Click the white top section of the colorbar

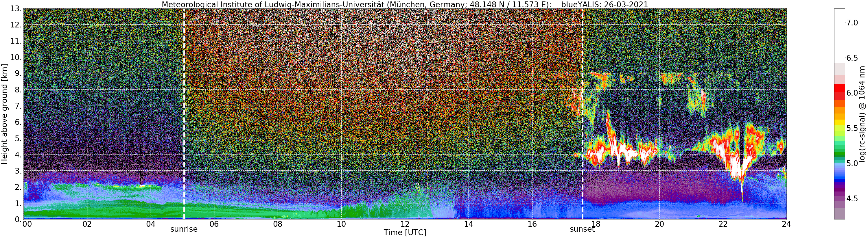(839, 36)
